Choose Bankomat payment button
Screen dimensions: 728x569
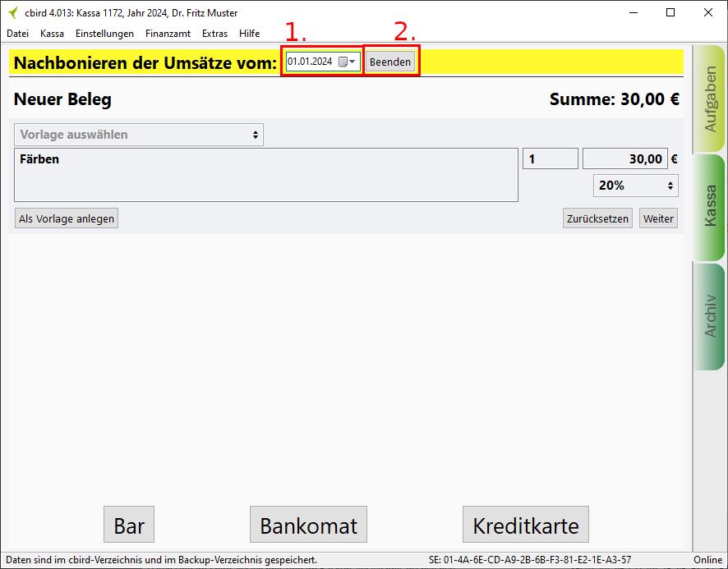[308, 525]
